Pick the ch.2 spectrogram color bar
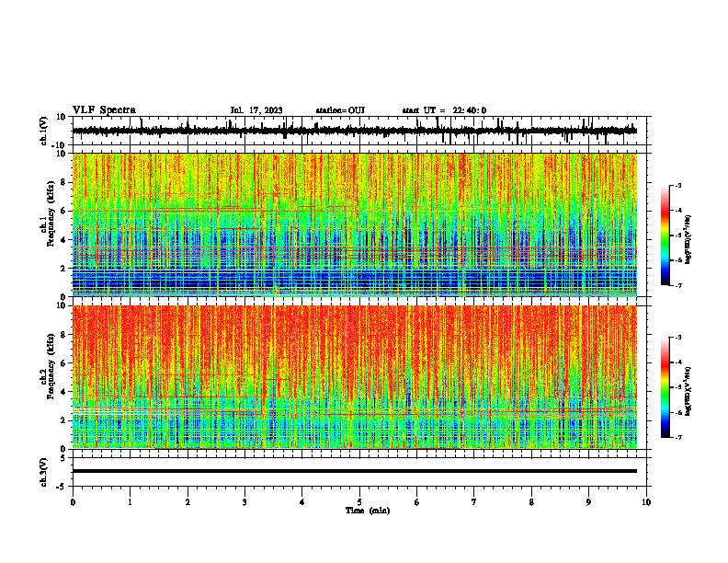 pos(665,387)
